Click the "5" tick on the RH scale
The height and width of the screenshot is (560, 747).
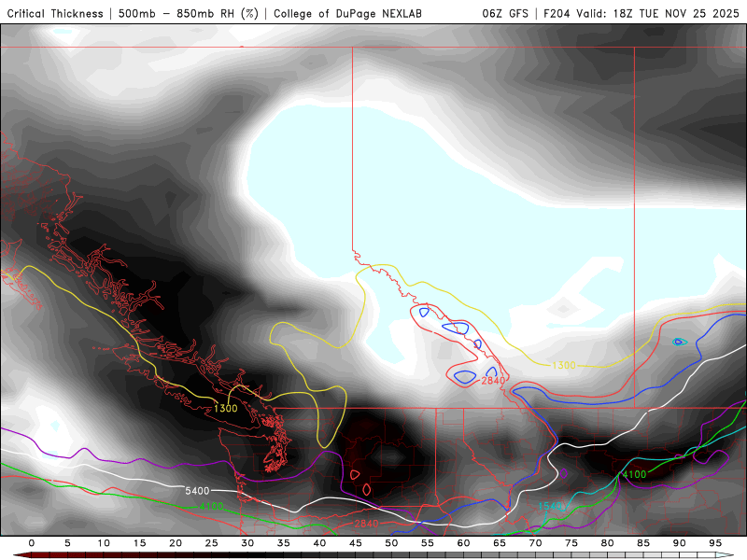[67, 543]
